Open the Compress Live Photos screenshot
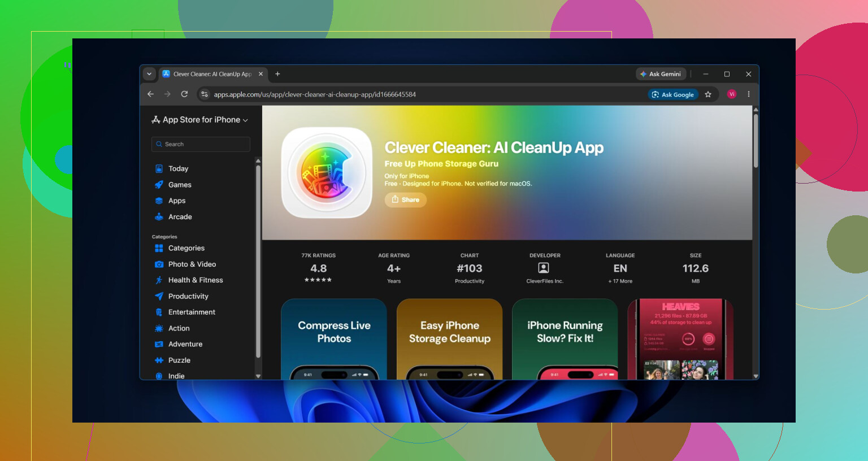The width and height of the screenshot is (868, 461). point(334,339)
